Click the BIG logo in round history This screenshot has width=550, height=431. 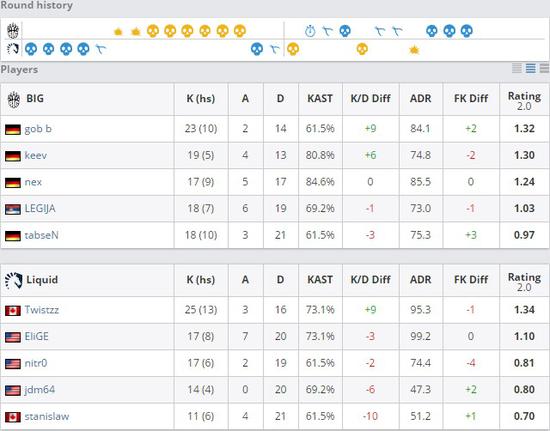pyautogui.click(x=13, y=31)
